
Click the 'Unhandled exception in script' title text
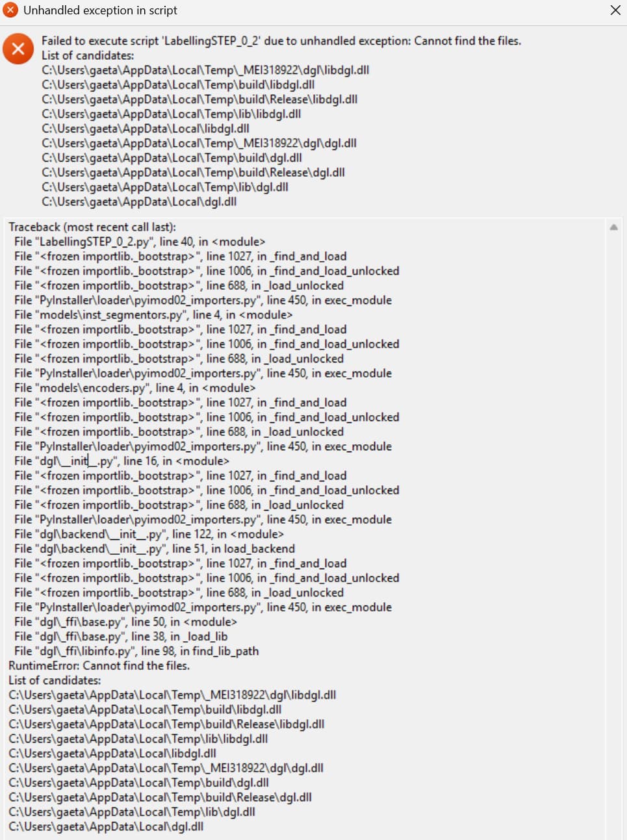(x=100, y=10)
